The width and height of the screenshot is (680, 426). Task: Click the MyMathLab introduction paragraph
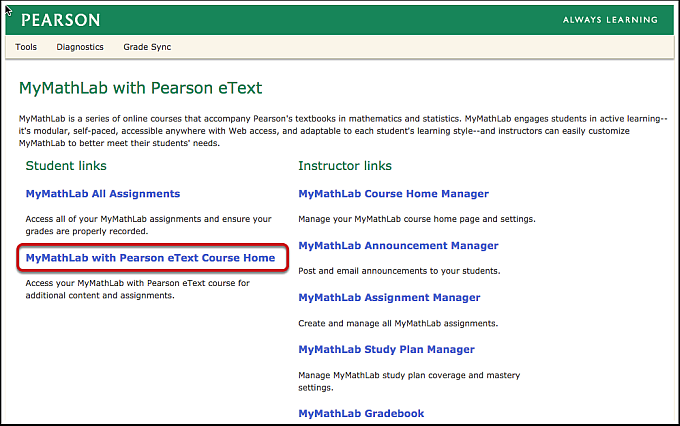[x=340, y=131]
